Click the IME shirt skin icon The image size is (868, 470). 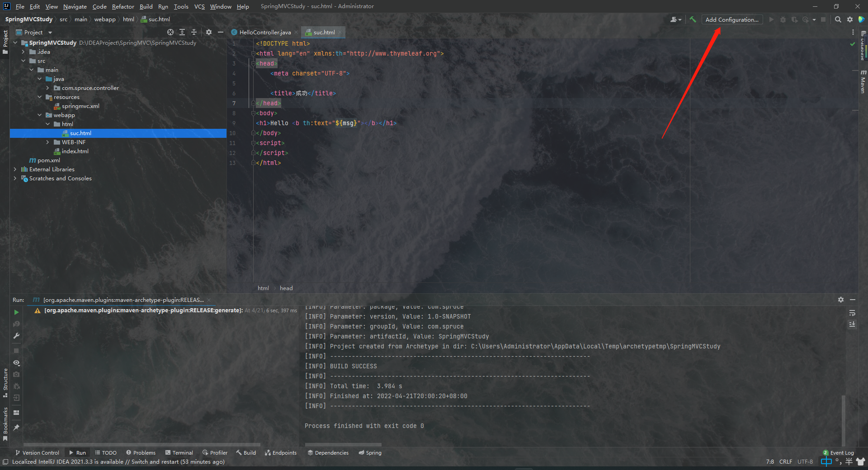click(860, 461)
